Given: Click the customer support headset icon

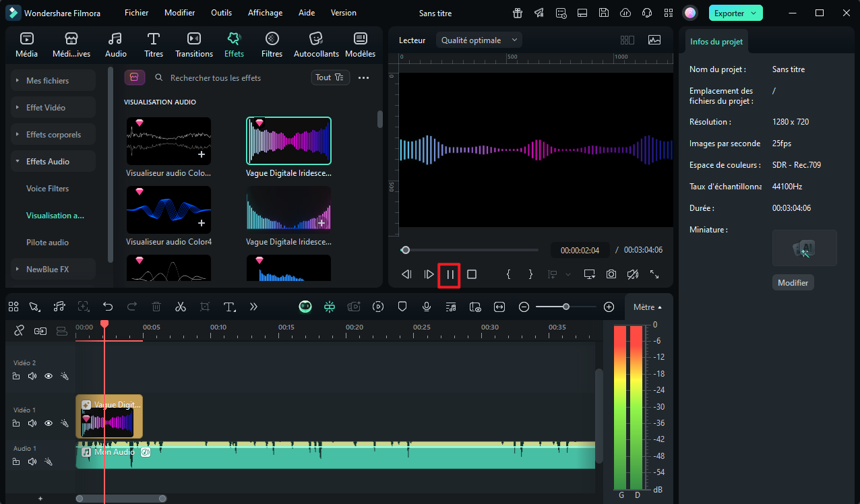Looking at the screenshot, I should tap(647, 13).
